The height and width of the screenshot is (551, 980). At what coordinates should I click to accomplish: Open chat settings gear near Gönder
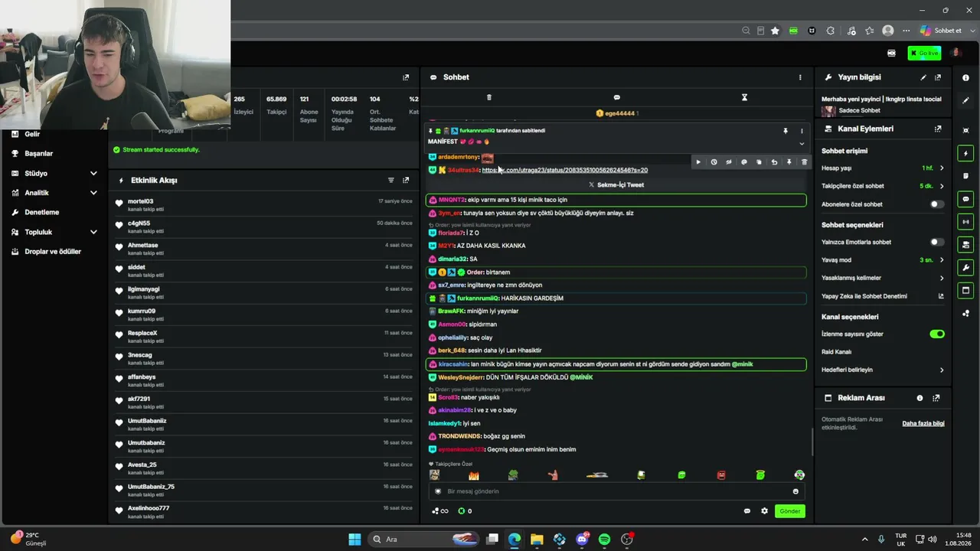[764, 511]
